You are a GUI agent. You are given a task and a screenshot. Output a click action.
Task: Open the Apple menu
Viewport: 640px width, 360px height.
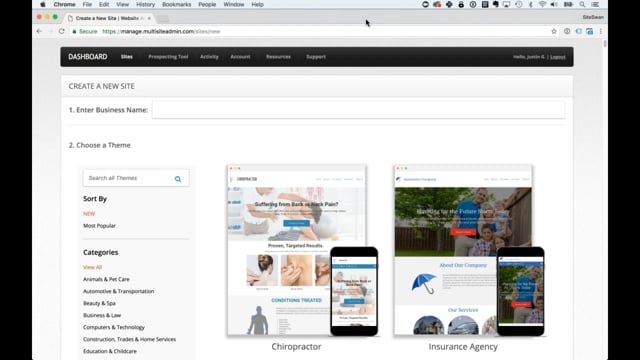(43, 4)
